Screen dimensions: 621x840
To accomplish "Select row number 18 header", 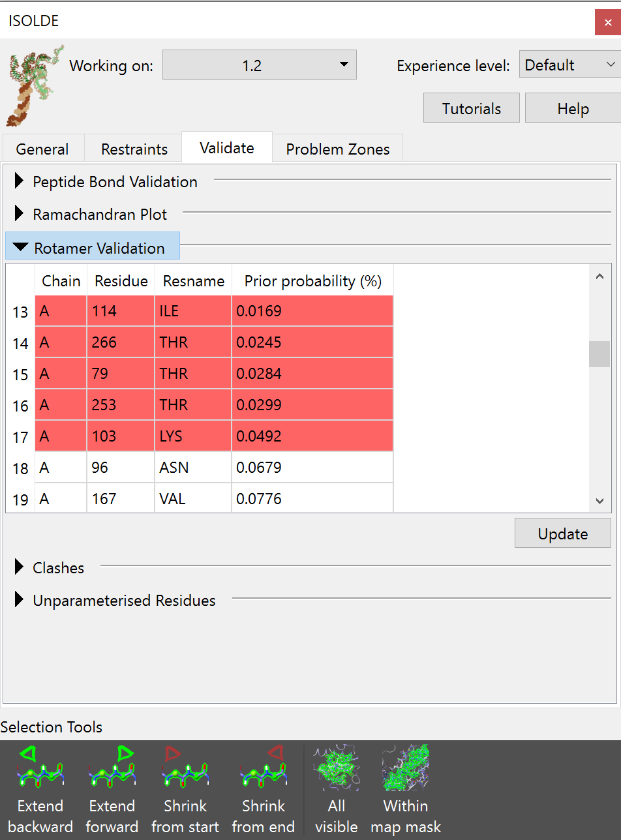I will [21, 469].
